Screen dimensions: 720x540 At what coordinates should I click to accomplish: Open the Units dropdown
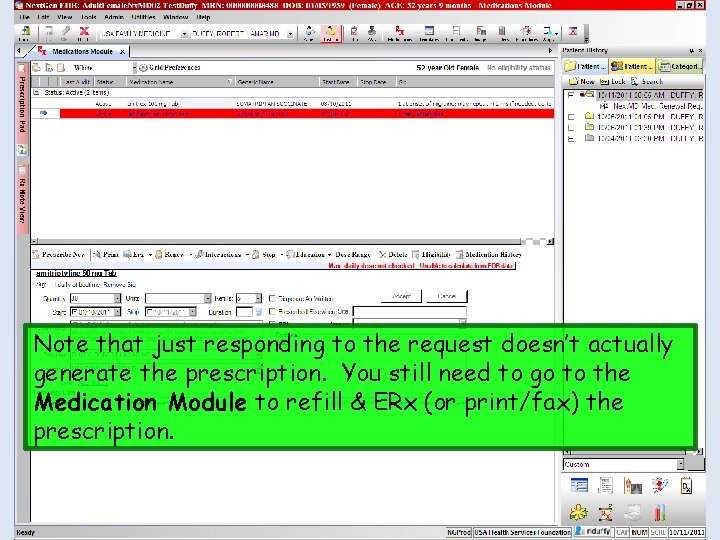208,298
